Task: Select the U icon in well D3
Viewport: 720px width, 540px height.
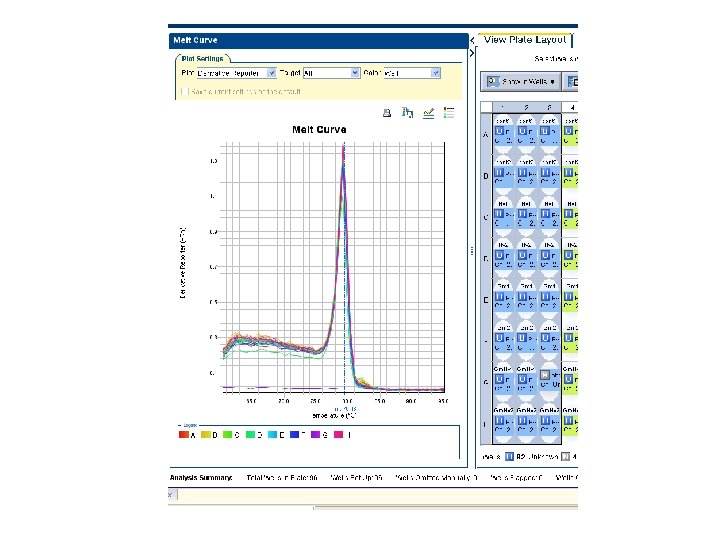Action: [x=545, y=255]
